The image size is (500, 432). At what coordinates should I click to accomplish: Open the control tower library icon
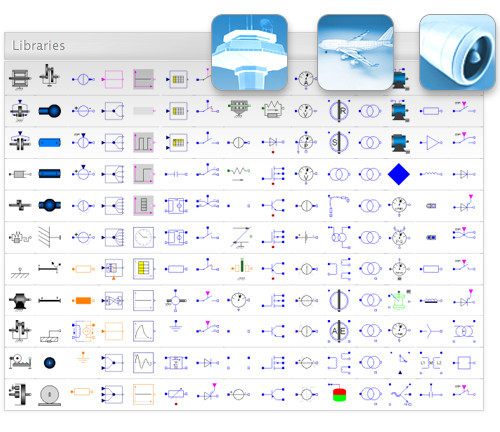pos(249,52)
